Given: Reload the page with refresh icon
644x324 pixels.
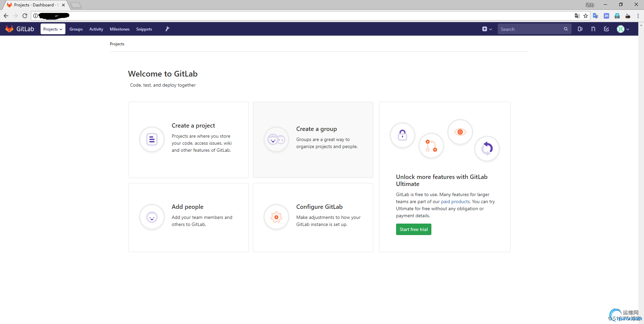Looking at the screenshot, I should (25, 16).
